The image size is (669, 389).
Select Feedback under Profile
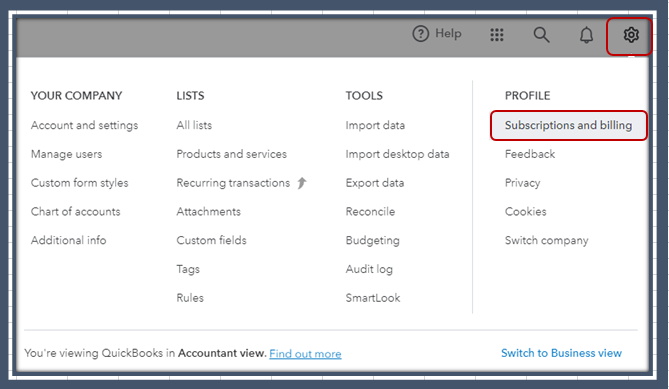[530, 154]
